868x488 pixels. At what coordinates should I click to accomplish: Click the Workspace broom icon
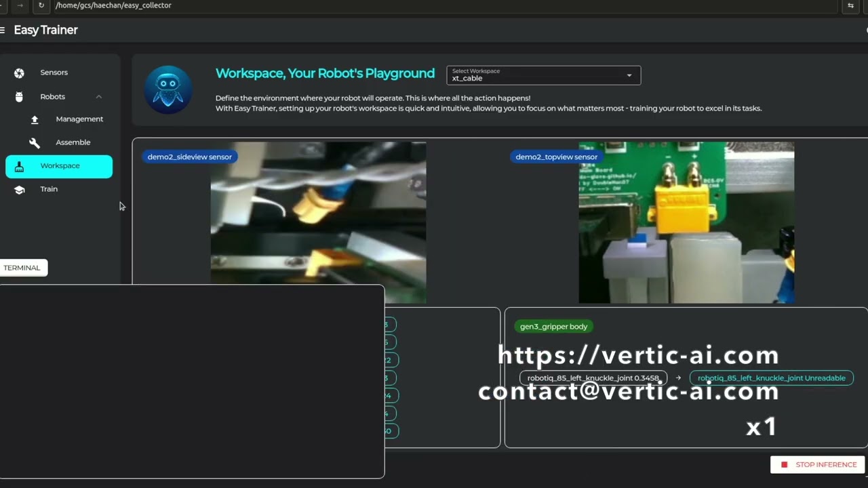19,167
